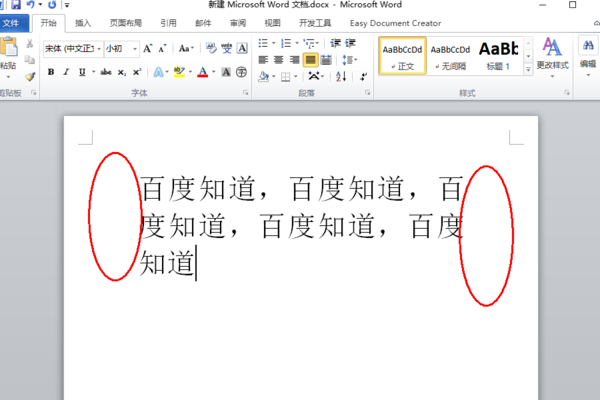Select the Format Painter brush
600x400 pixels.
30,76
